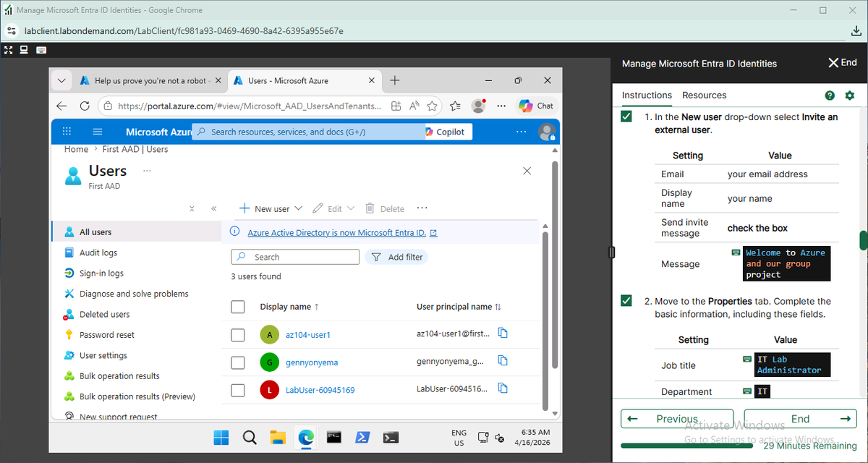Open the Azure apps grid launcher
The width and height of the screenshot is (868, 463).
pos(67,132)
